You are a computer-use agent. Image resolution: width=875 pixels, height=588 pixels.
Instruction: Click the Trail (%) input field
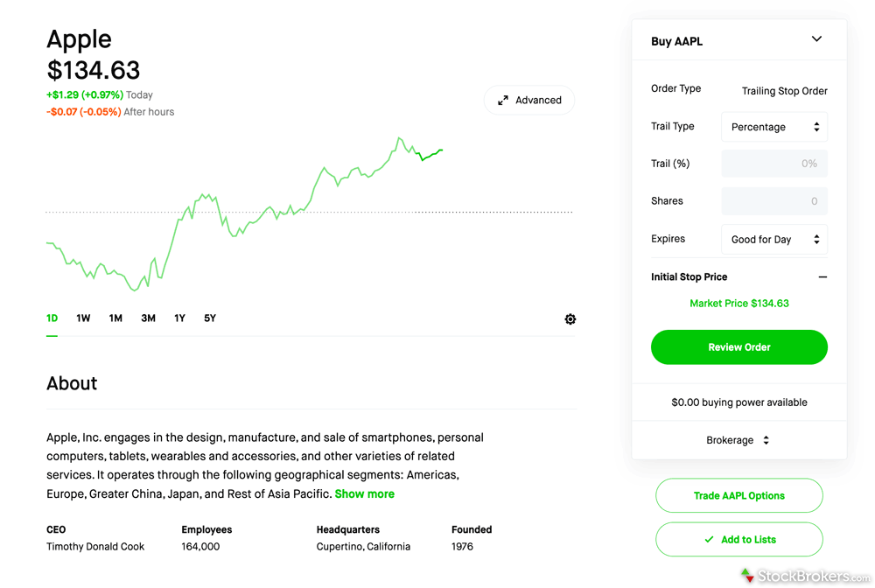coord(774,164)
